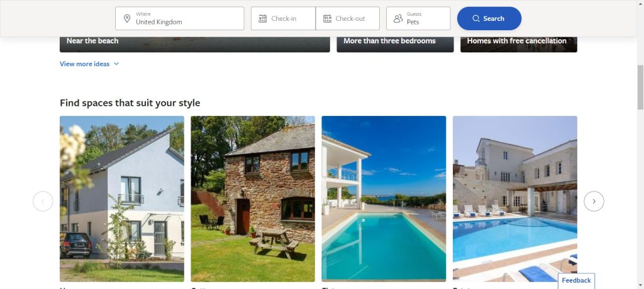Open the View more ideas link

coord(85,64)
